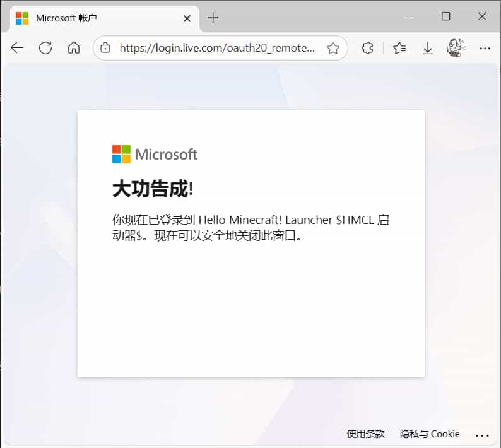Viewport: 501px width, 448px height.
Task: Open the Extensions puzzle icon
Action: 367,48
